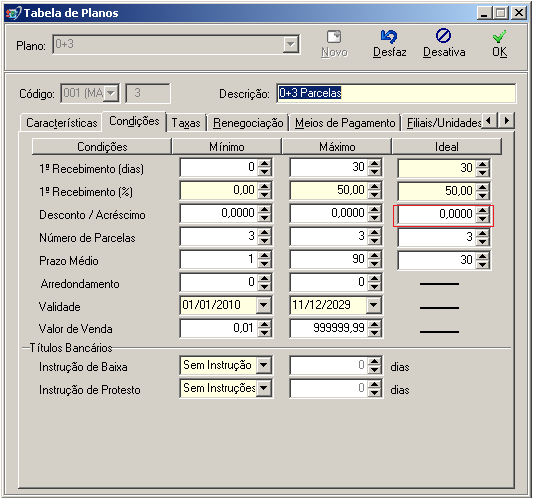Open the Instrução de Baixa dropdown
Screen dimensions: 533x498
pos(263,365)
